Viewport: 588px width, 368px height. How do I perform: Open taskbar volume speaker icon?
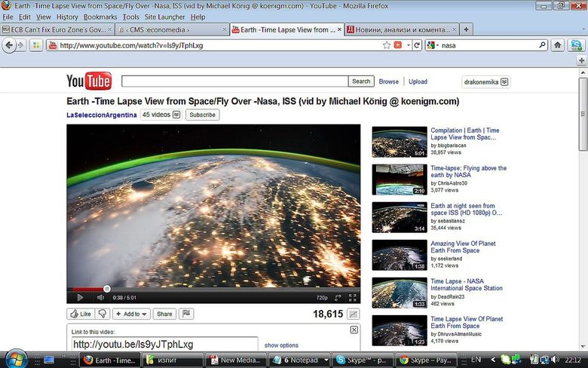(x=555, y=360)
